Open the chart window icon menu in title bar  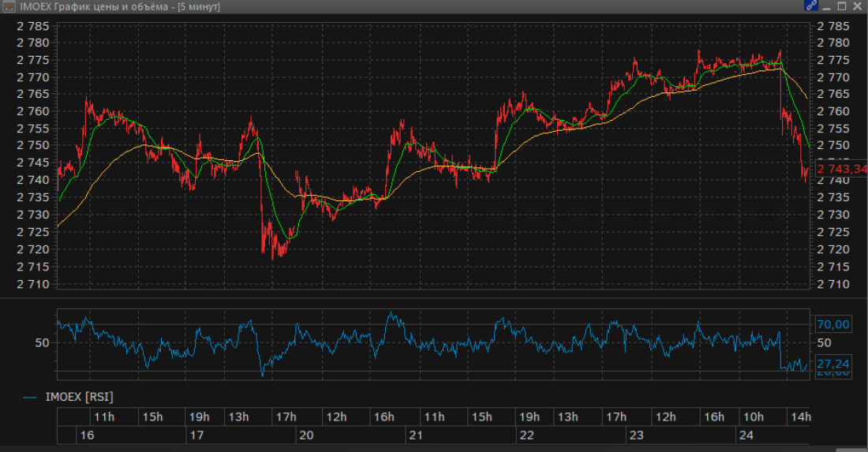9,6
